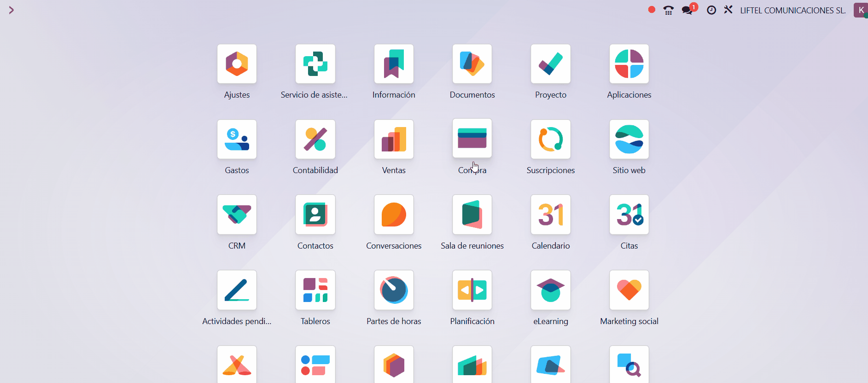868x383 pixels.
Task: Open the conversations messages icon with notification badge
Action: click(687, 10)
